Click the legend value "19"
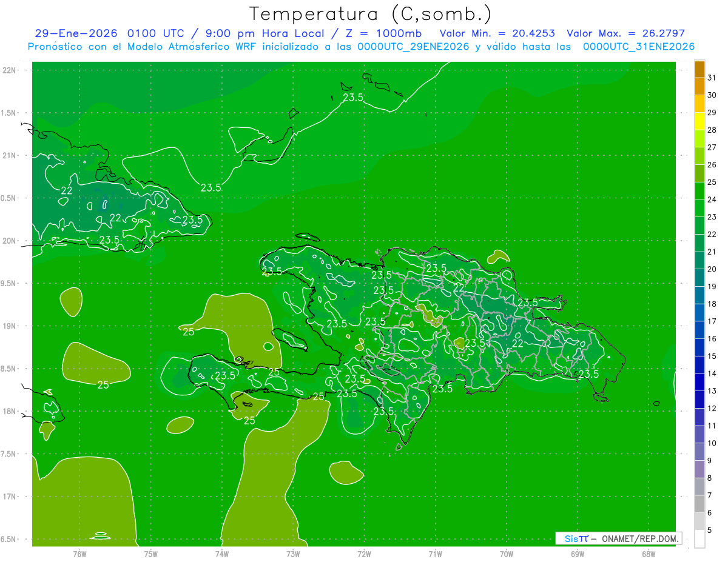Screen dimensions: 728x562 point(712,287)
